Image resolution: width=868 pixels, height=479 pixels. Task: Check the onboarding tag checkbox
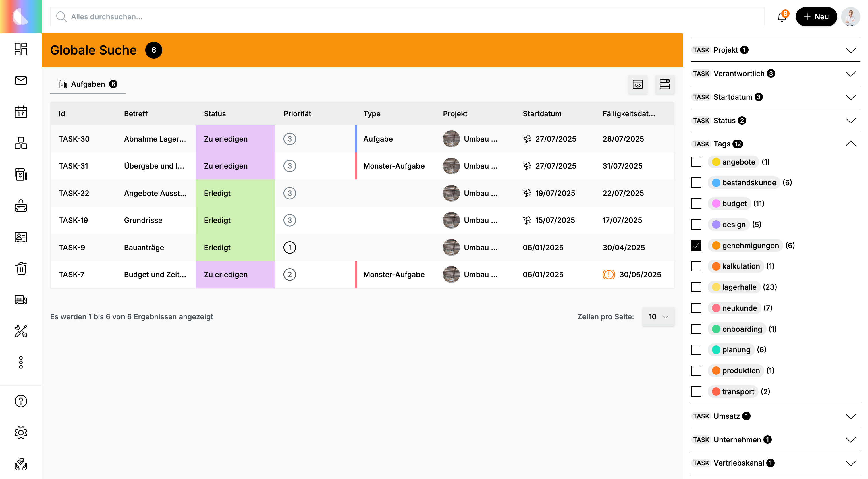696,329
